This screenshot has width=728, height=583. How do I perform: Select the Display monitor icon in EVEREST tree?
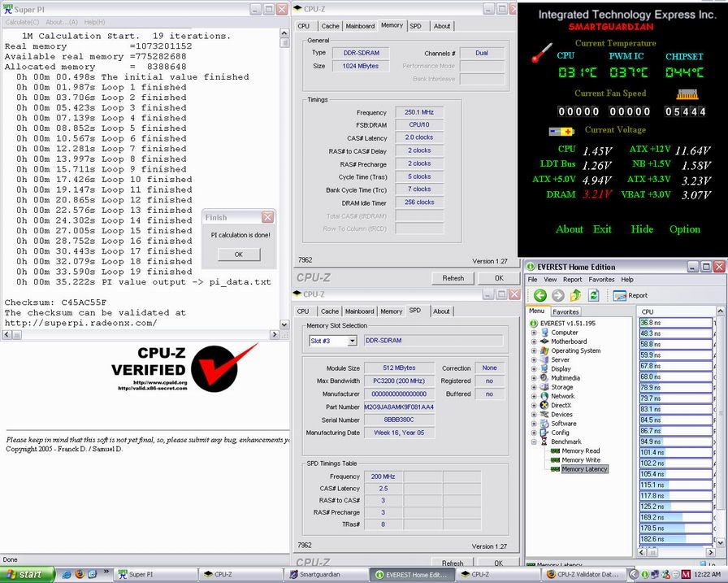[x=544, y=369]
